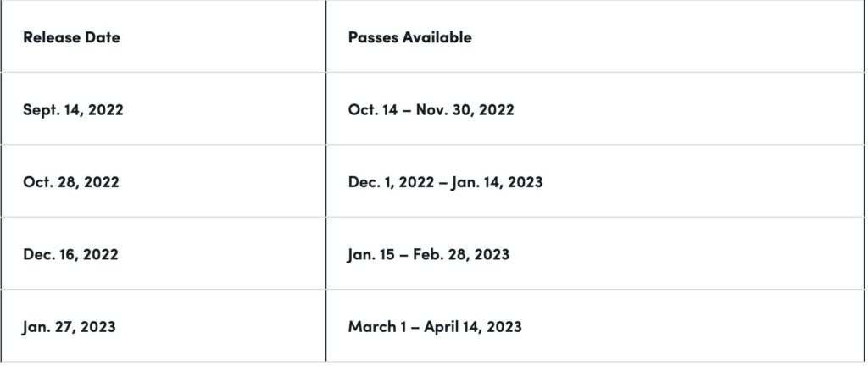This screenshot has width=868, height=366.
Task: Click the 'Passes Available' column header
Action: click(409, 37)
